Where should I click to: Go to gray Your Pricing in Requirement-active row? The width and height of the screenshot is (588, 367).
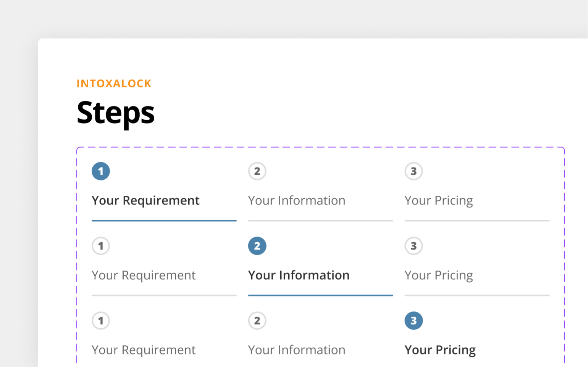click(x=439, y=201)
